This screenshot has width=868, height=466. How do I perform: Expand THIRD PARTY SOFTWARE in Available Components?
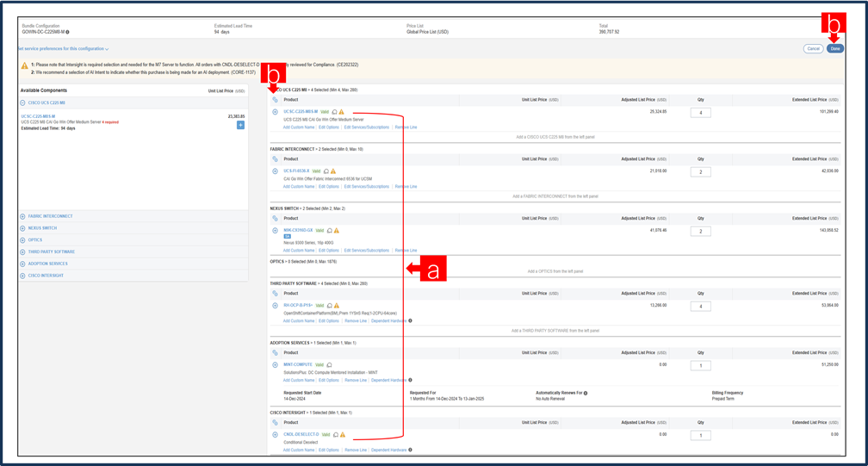22,252
